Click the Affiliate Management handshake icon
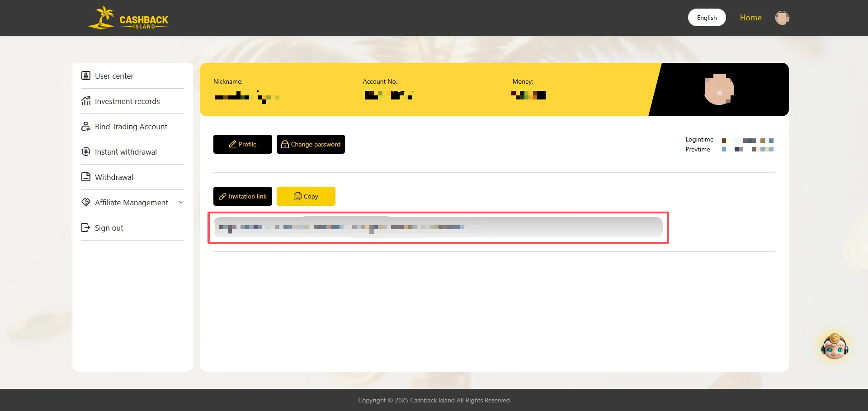This screenshot has width=868, height=411. 86,202
